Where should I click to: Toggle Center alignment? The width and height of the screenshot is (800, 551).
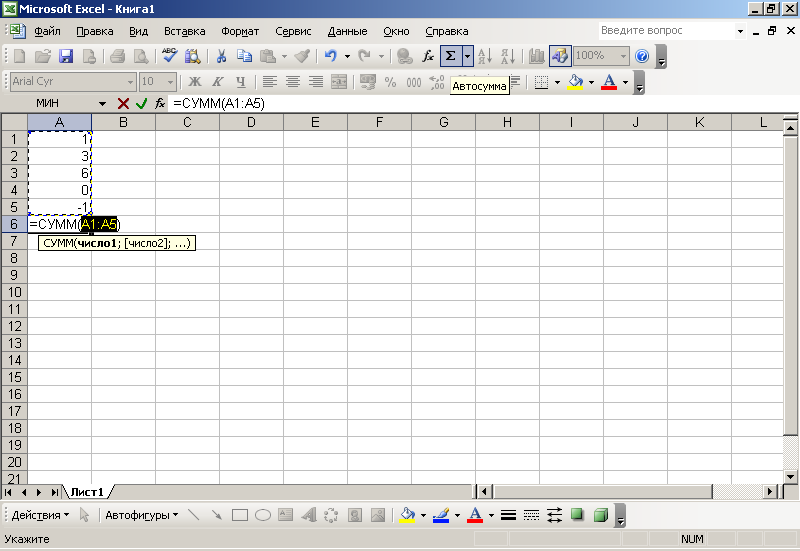pos(292,82)
